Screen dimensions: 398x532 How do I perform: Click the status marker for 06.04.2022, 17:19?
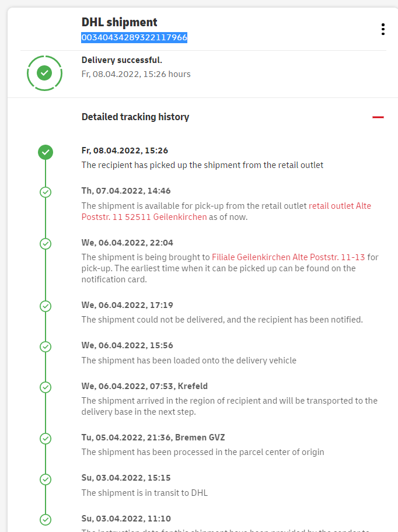point(46,306)
